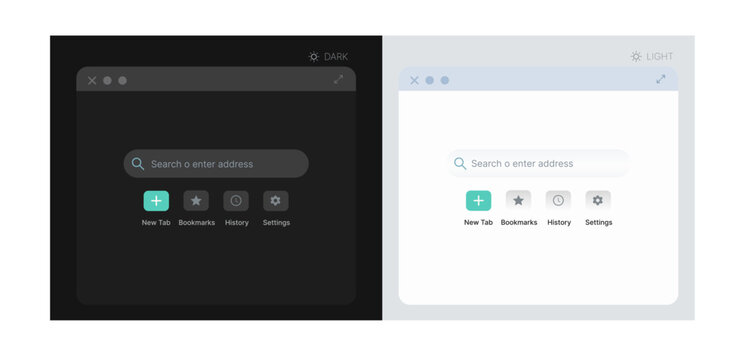Focus the light 'Search o enter address' field
Screen dimensions: 755x360
538,164
